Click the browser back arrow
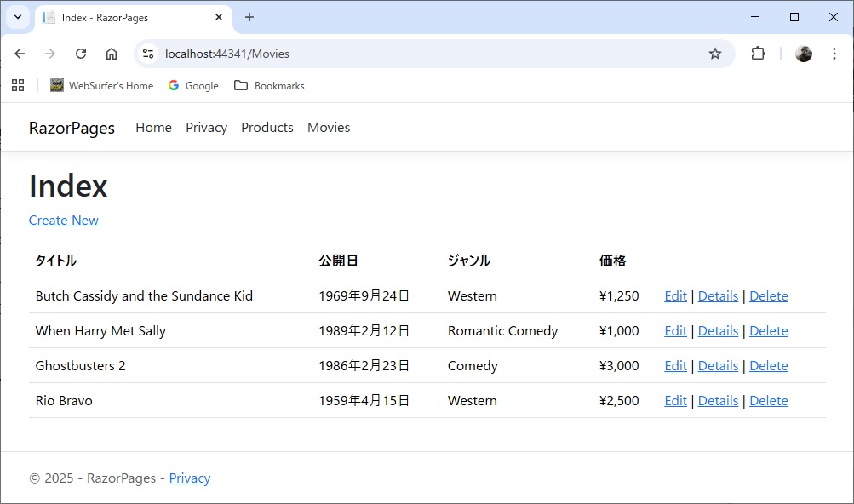The height and width of the screenshot is (504, 854). [20, 53]
